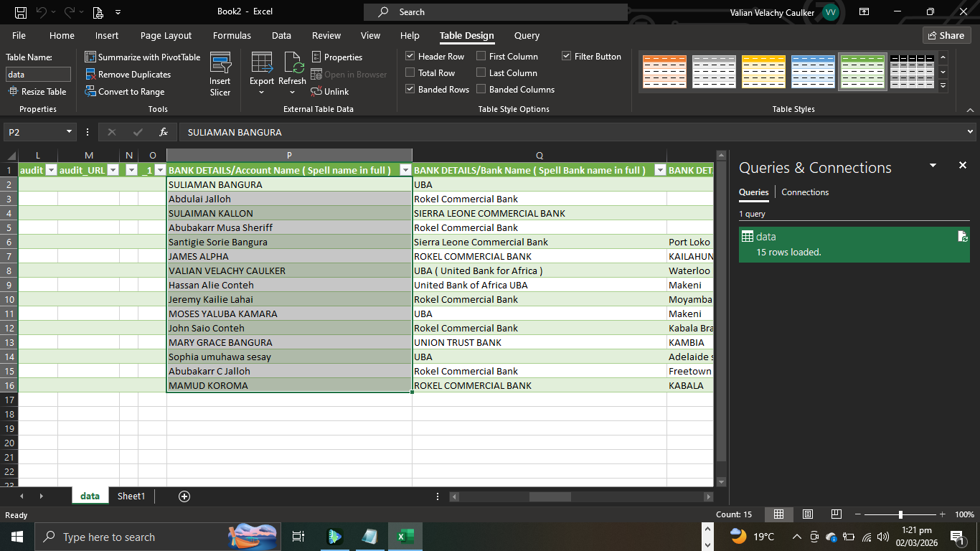Screen dimensions: 980x551
Task: Click the Remove Duplicates icon
Action: 90,75
